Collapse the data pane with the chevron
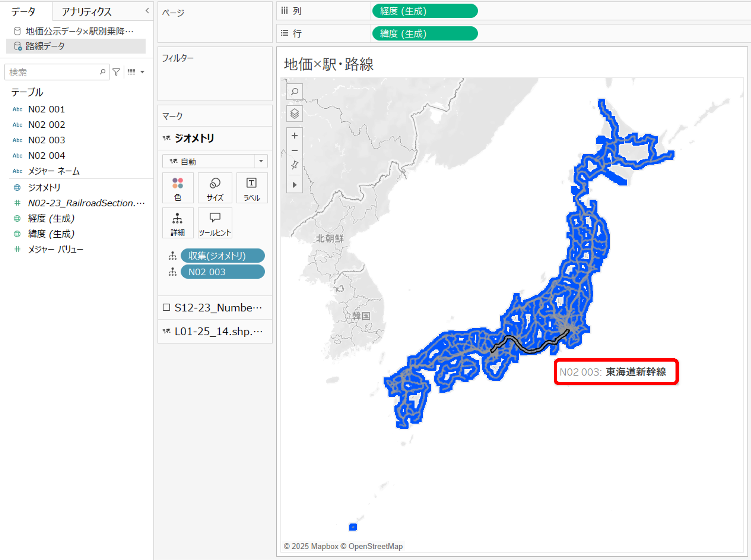This screenshot has width=751, height=560. 147,11
